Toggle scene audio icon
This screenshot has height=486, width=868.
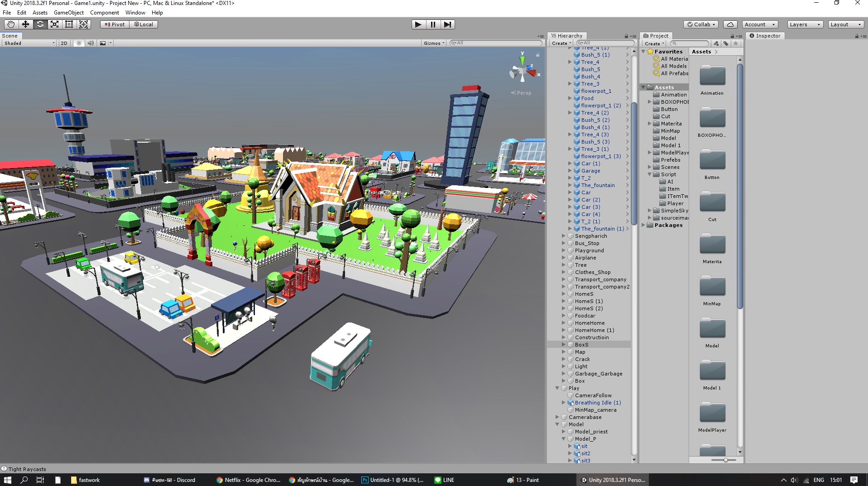click(x=91, y=43)
